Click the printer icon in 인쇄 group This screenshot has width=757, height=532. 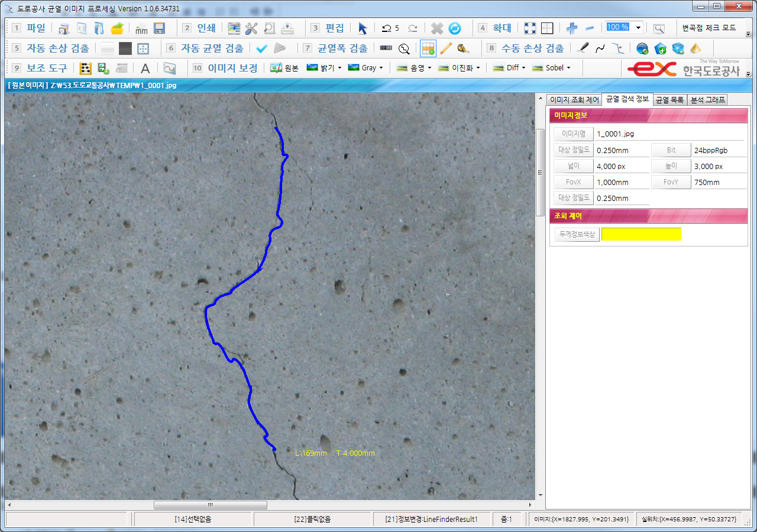[x=287, y=28]
